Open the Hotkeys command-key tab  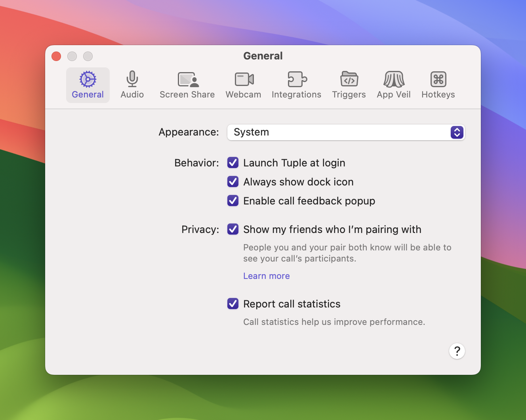pyautogui.click(x=438, y=85)
